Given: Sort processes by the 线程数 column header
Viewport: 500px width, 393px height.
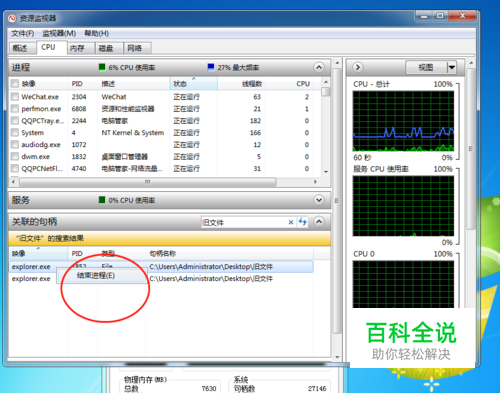Looking at the screenshot, I should click(x=241, y=83).
